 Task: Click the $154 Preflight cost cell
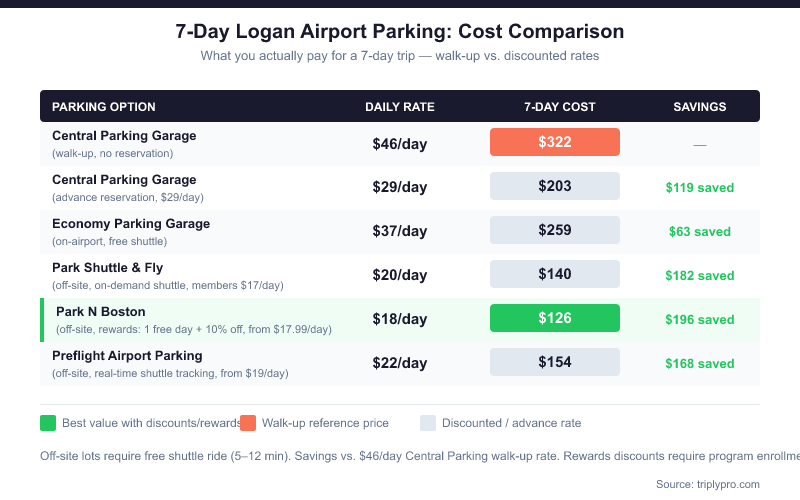pos(555,363)
